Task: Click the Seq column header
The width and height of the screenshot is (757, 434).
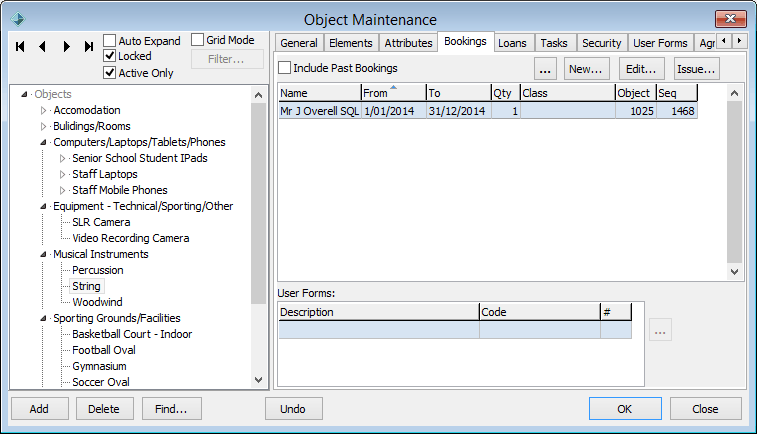Action: tap(677, 93)
